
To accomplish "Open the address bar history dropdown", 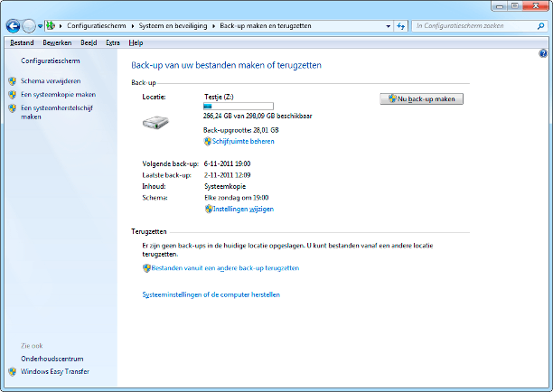I will pyautogui.click(x=389, y=26).
